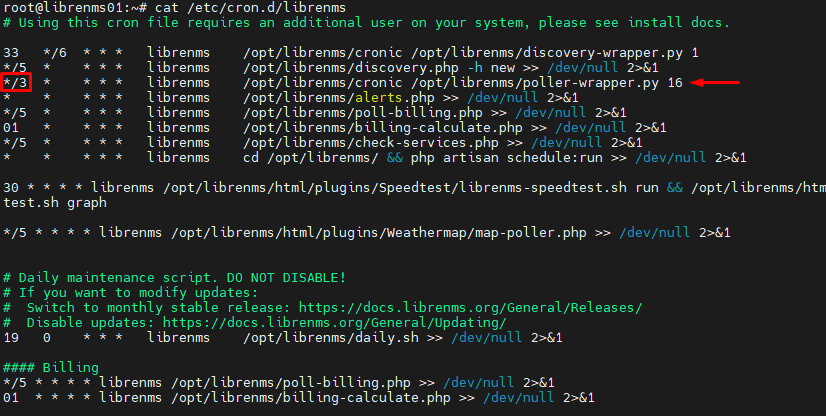Click the root@librenms01 shell prompt
This screenshot has width=826, height=416.
(76, 7)
